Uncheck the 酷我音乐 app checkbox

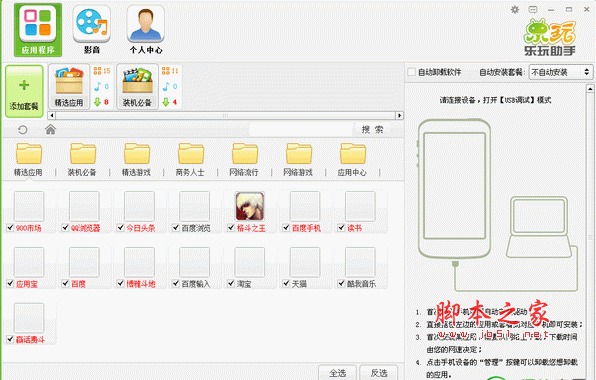click(x=341, y=283)
